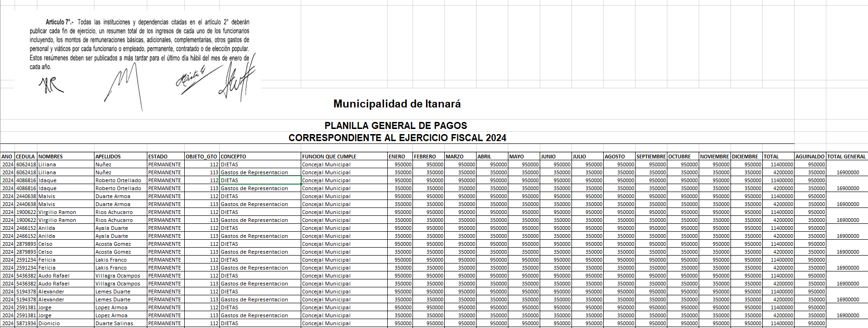Select the PLANILLA GENERAL DE PAGOS heading
Image resolution: width=868 pixels, height=328 pixels.
pyautogui.click(x=396, y=125)
